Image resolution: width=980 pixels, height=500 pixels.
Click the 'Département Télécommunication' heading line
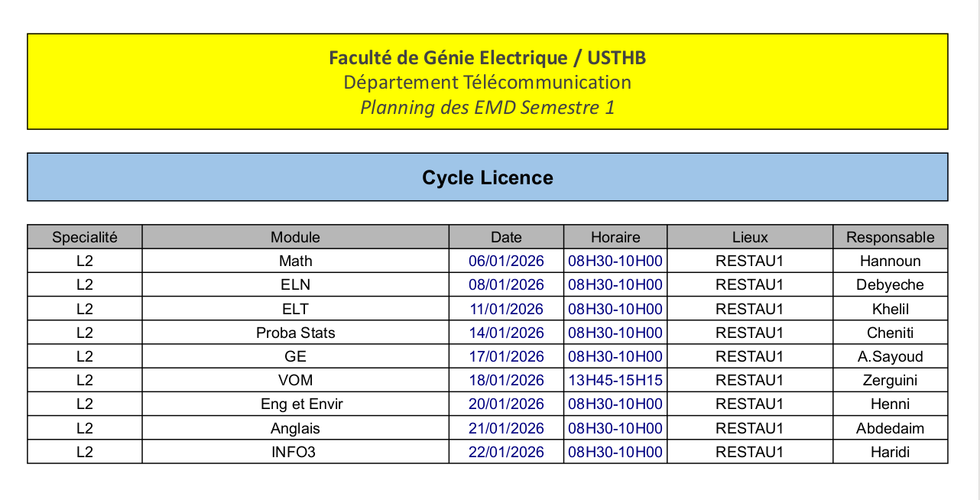[x=488, y=82]
